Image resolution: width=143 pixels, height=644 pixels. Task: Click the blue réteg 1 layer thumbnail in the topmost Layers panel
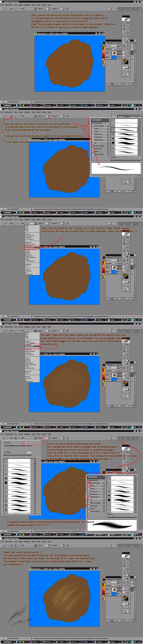click(114, 57)
